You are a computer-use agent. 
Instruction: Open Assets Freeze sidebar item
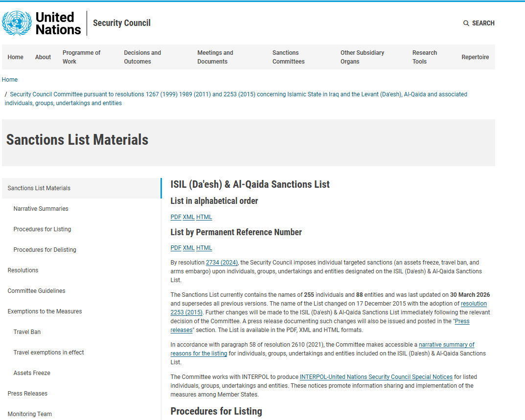click(x=32, y=373)
